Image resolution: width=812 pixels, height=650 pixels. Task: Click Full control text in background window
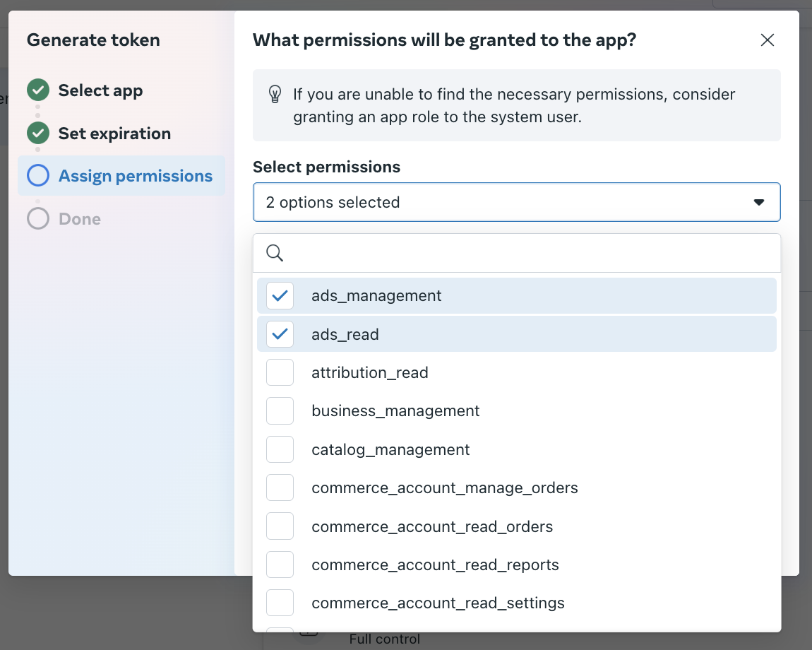tap(384, 639)
